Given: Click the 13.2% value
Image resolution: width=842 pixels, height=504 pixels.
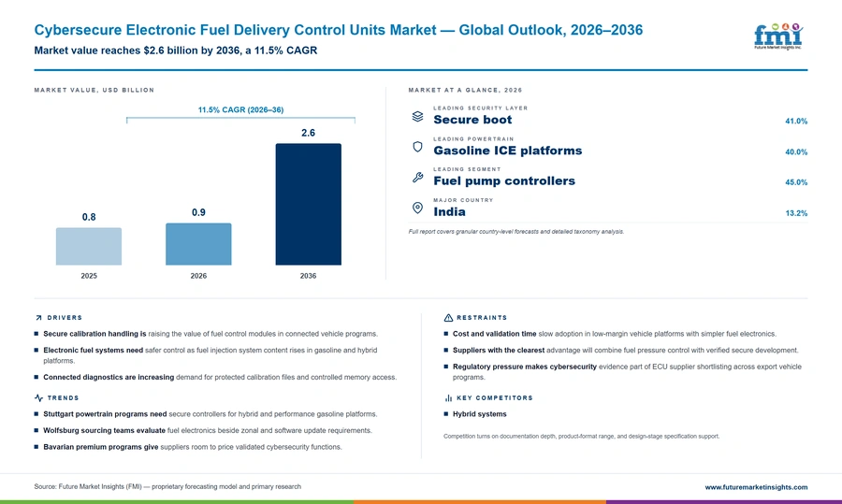Looking at the screenshot, I should [x=796, y=213].
